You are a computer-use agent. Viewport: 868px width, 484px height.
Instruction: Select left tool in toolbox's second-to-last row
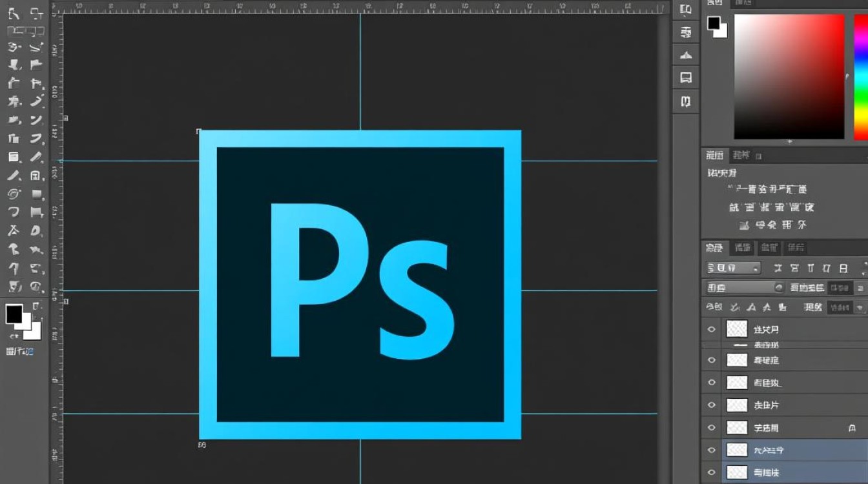click(14, 268)
